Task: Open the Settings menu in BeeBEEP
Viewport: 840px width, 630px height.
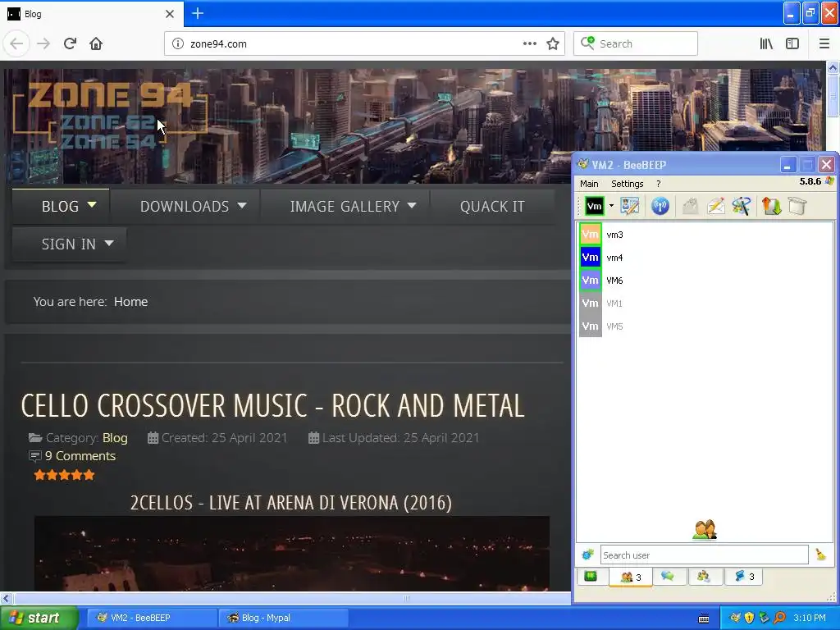Action: pos(627,184)
